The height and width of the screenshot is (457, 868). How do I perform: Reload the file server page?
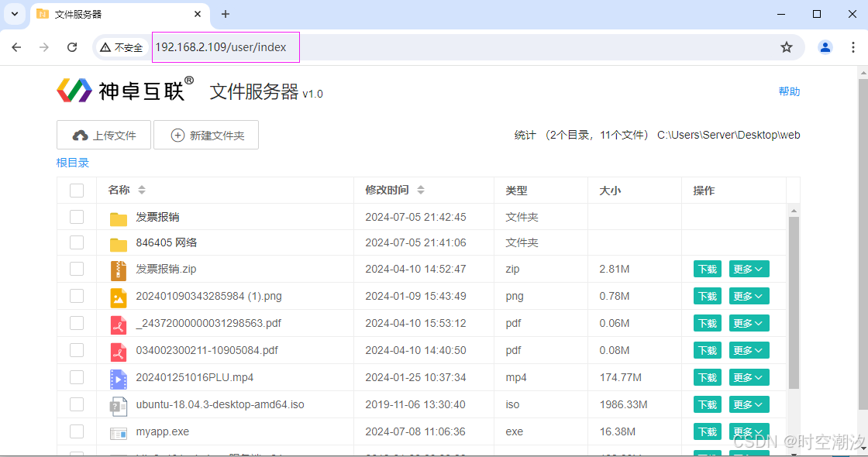click(x=72, y=47)
